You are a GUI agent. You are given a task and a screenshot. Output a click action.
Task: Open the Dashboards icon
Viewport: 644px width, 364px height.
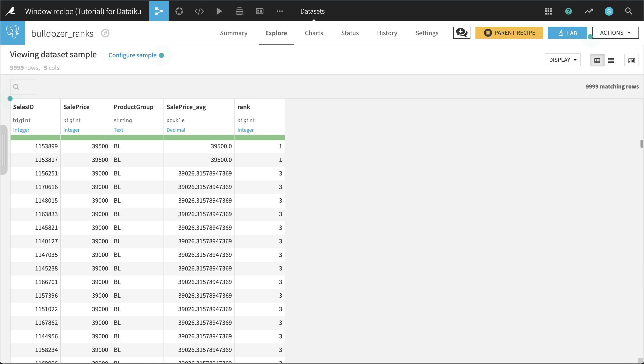click(x=259, y=11)
